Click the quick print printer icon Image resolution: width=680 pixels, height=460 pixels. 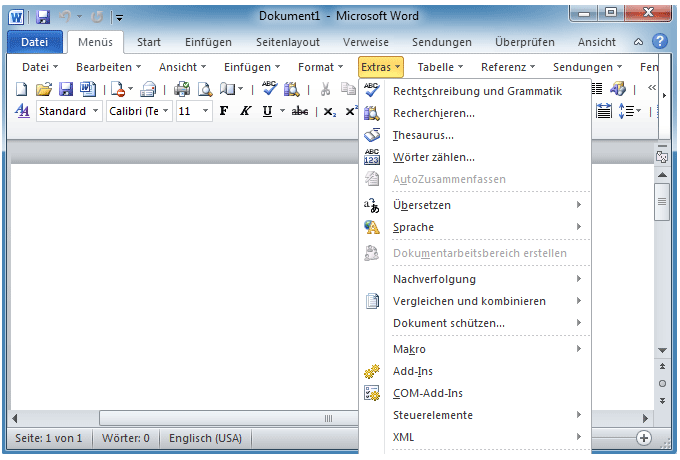182,89
